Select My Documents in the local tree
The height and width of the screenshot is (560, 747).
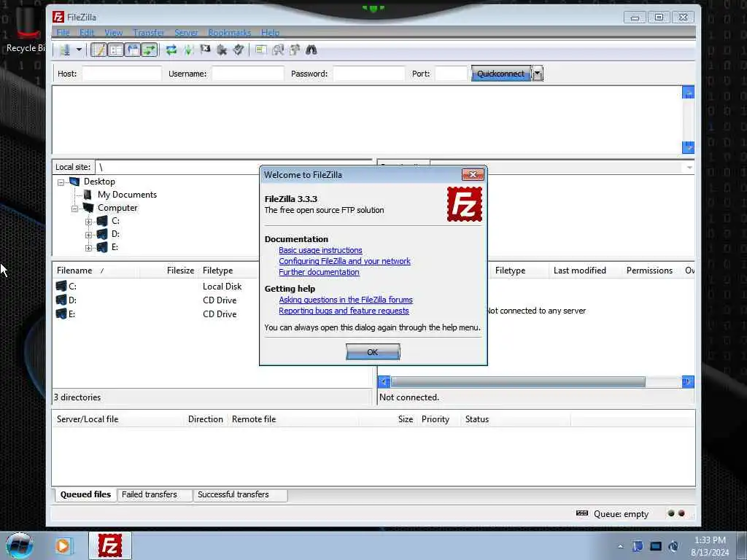127,194
